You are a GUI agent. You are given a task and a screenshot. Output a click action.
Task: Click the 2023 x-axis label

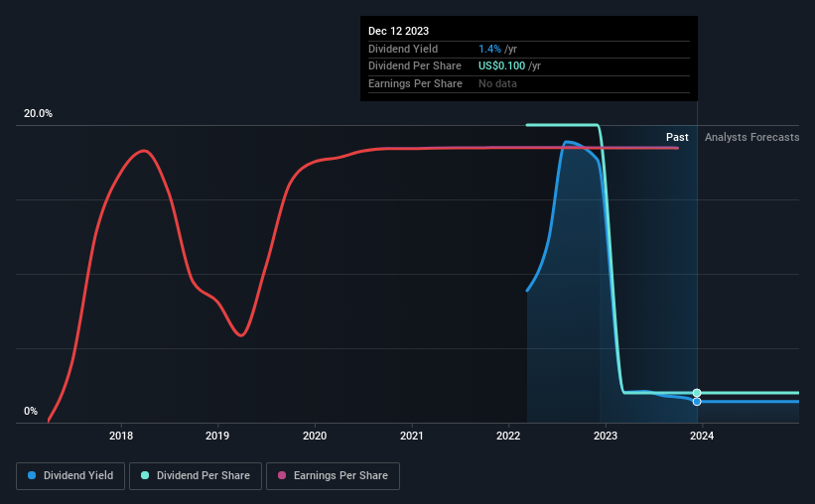click(606, 436)
